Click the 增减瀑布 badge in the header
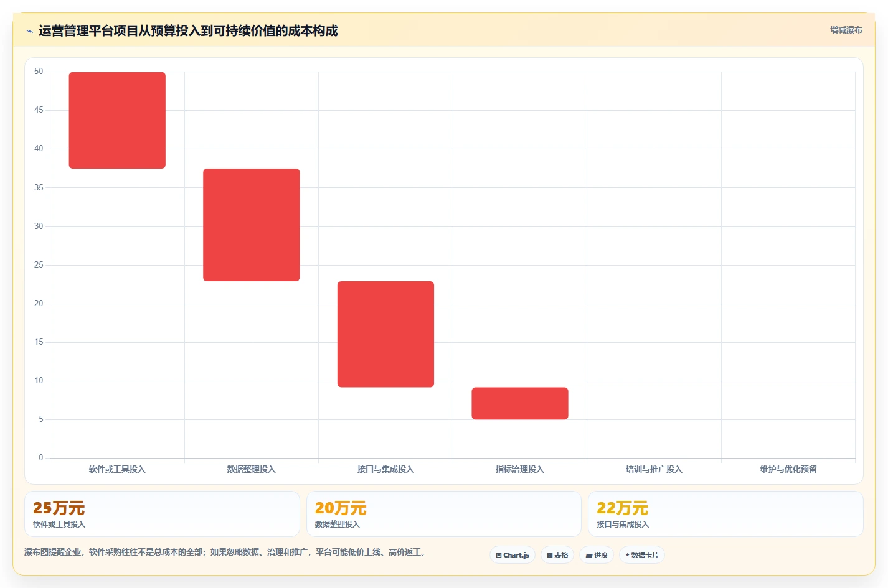The height and width of the screenshot is (588, 888). pyautogui.click(x=846, y=30)
